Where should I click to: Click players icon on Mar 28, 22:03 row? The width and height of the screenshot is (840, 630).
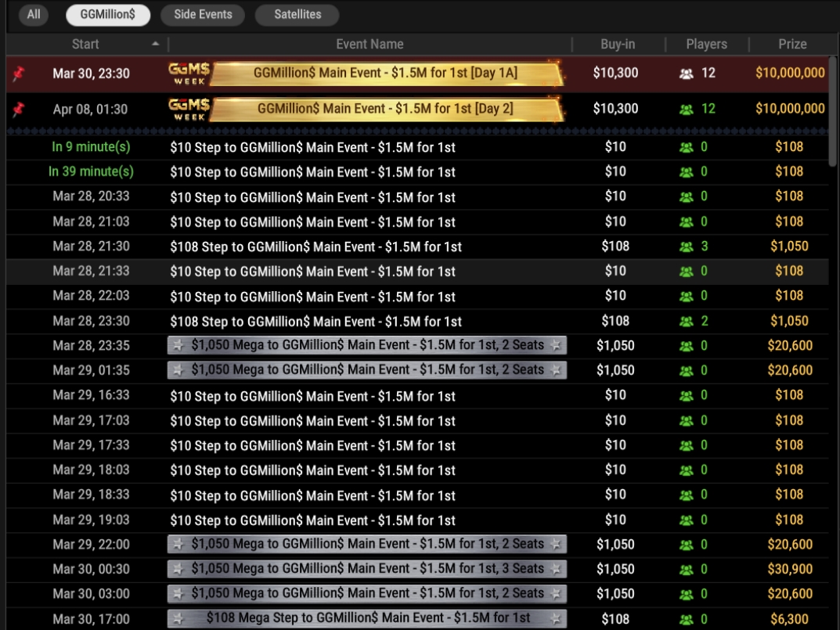click(687, 297)
